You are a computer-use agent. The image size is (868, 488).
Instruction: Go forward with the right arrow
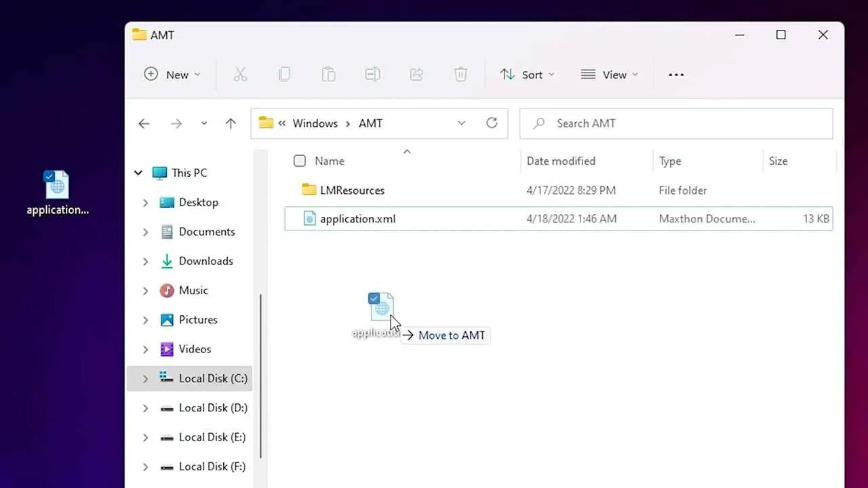click(176, 123)
